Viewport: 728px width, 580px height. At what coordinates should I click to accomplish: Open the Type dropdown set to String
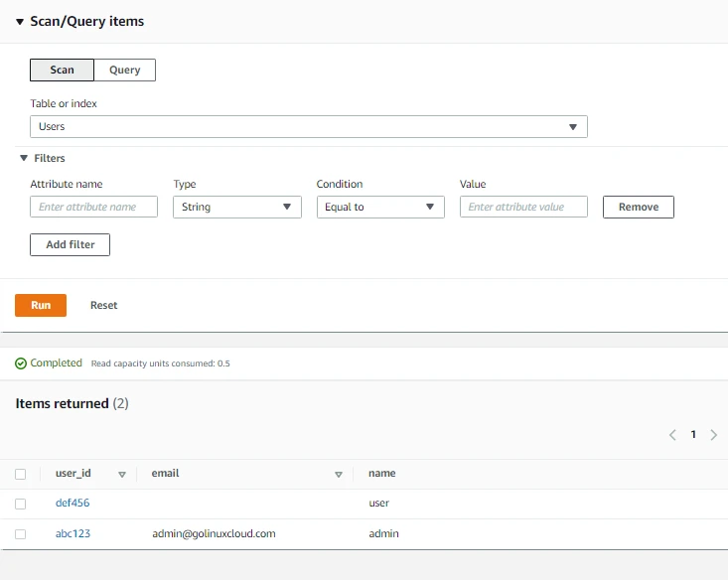point(236,207)
